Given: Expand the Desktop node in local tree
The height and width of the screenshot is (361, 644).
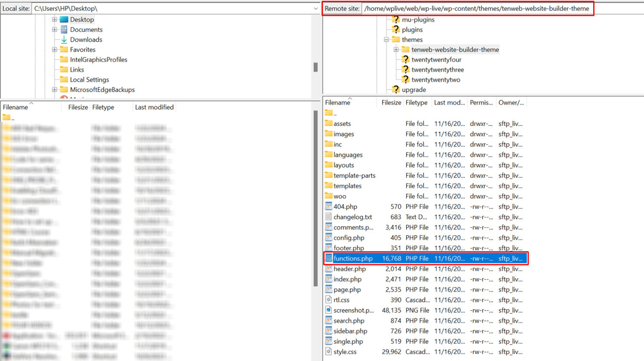Looking at the screenshot, I should click(54, 20).
